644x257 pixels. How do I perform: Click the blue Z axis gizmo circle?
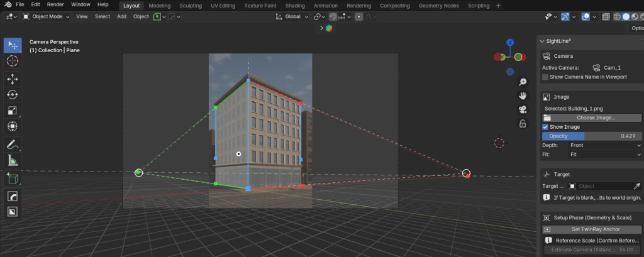pyautogui.click(x=510, y=42)
